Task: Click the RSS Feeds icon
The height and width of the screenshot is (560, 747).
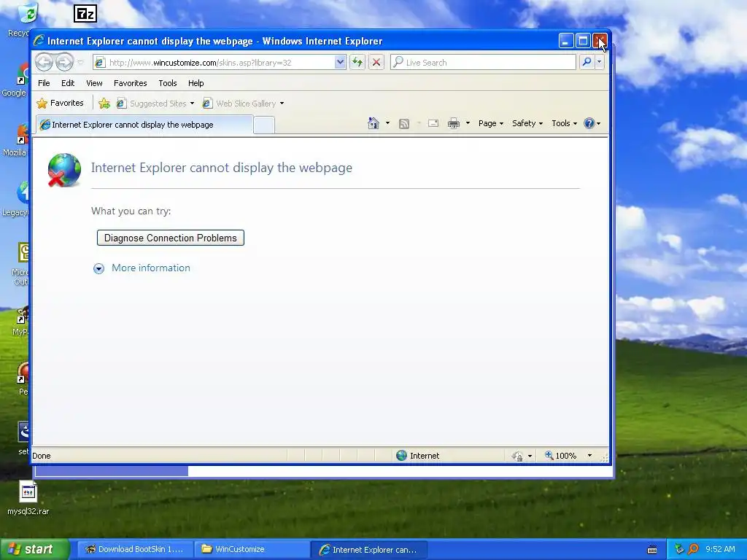Action: click(404, 124)
